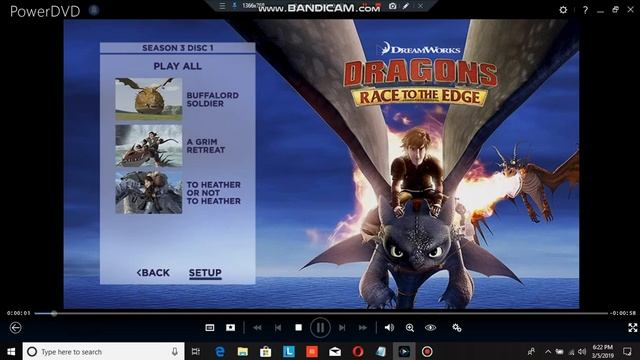Switch to PowerDVD taskbar icon

click(404, 351)
